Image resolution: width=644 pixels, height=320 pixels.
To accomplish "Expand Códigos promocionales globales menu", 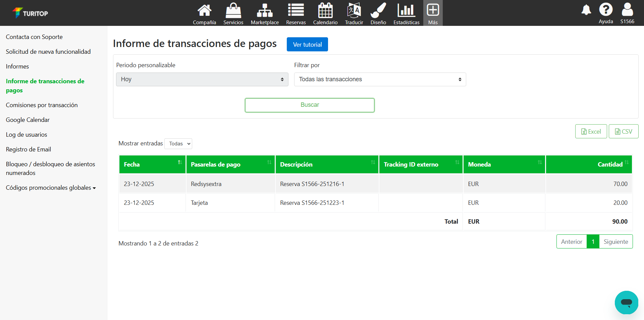I will [x=51, y=188].
